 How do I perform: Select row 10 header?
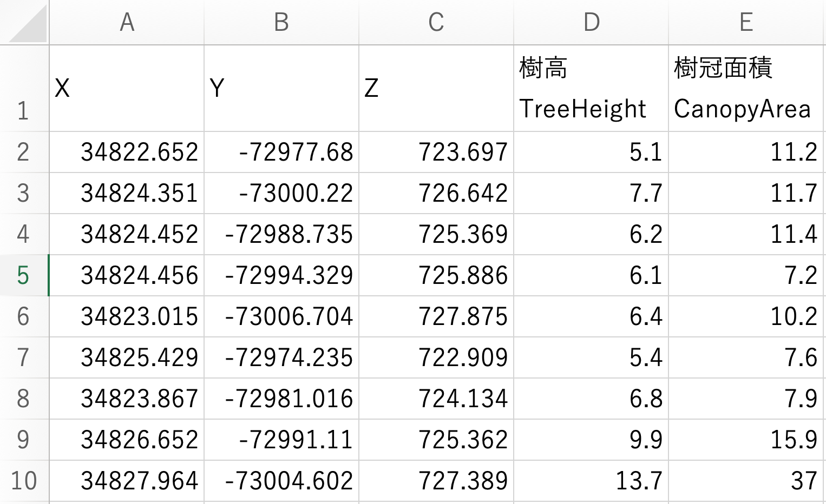click(24, 480)
